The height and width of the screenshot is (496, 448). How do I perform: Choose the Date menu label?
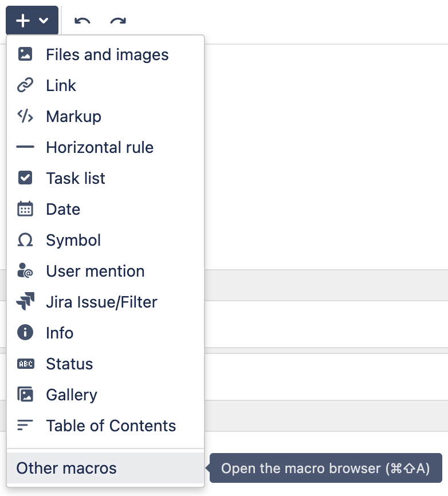click(63, 209)
